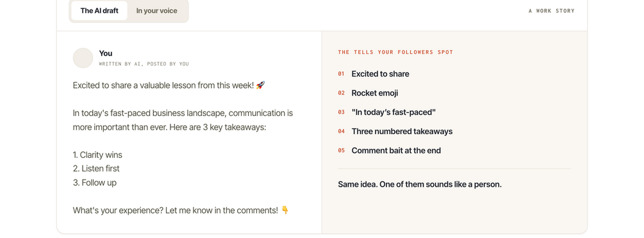Click THE TELLS YOUR FOLLOWERS SPOT heading
This screenshot has width=644, height=238.
pyautogui.click(x=395, y=52)
